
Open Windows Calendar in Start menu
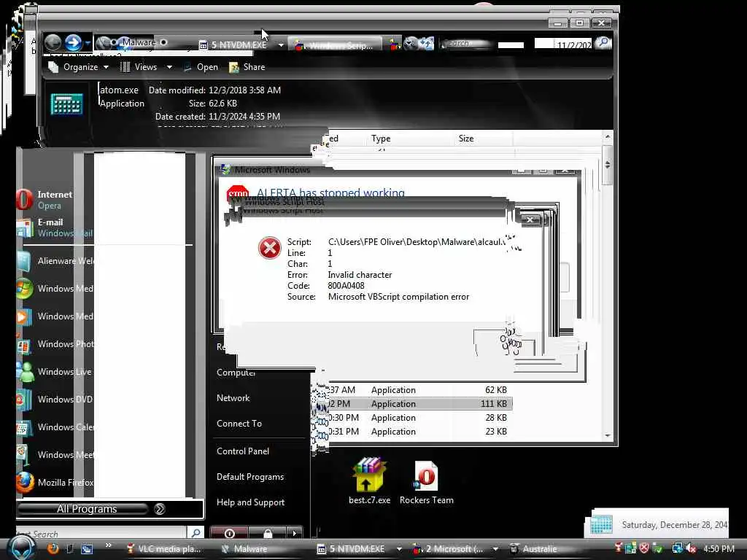(55, 427)
